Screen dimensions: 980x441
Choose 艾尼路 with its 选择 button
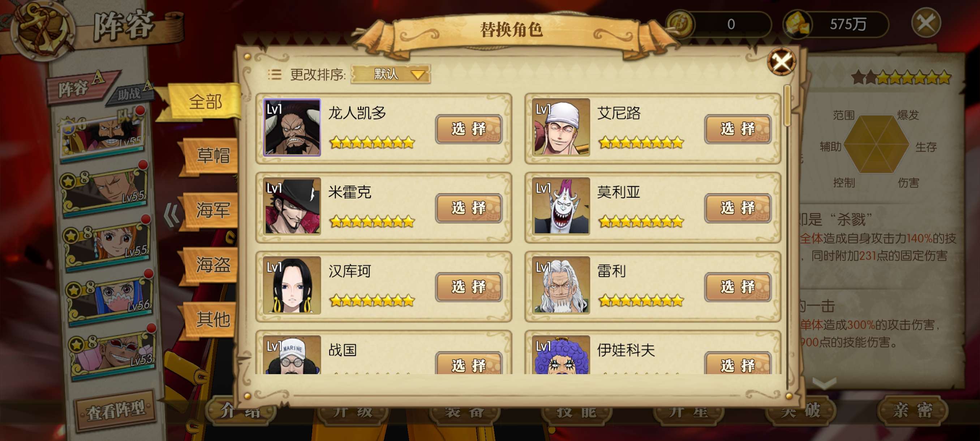[738, 129]
